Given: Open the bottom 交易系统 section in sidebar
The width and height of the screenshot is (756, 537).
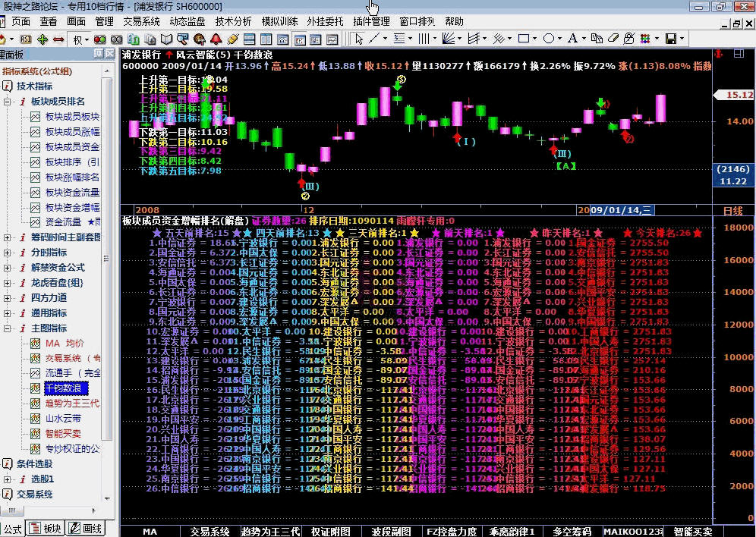Looking at the screenshot, I should pyautogui.click(x=34, y=495).
